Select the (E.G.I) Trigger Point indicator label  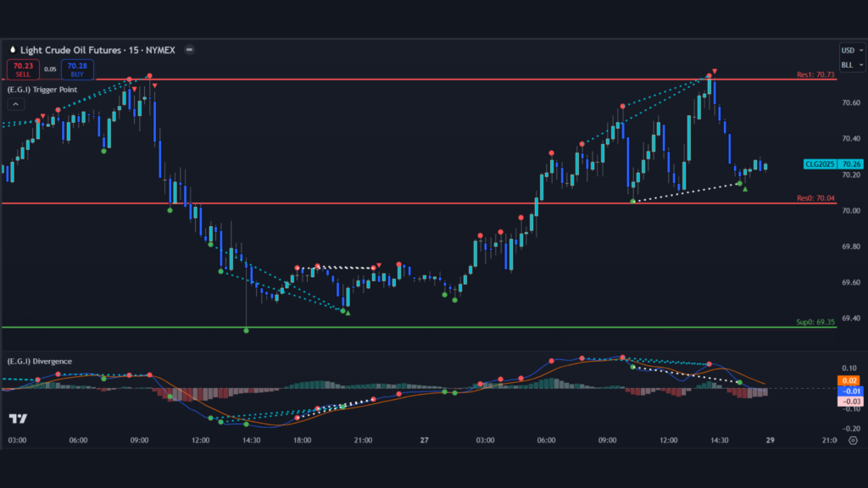coord(42,89)
